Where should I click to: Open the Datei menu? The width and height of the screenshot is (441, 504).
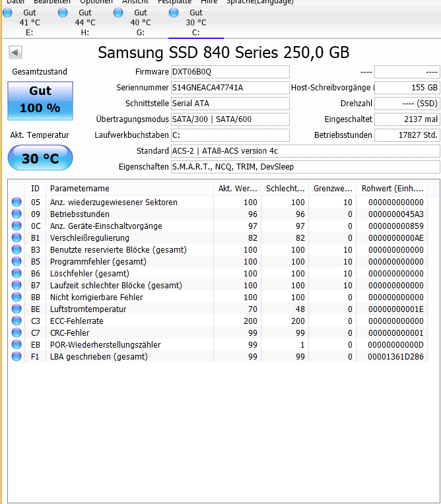click(x=15, y=1)
